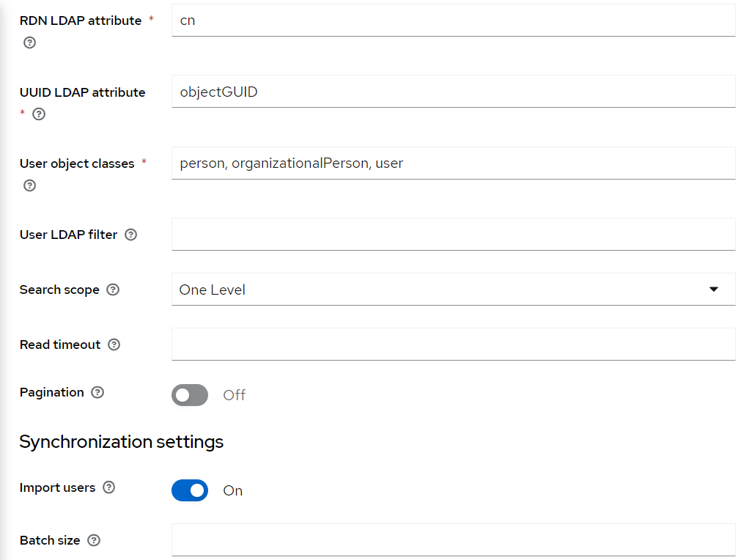Open the Search scope dropdown

(453, 289)
